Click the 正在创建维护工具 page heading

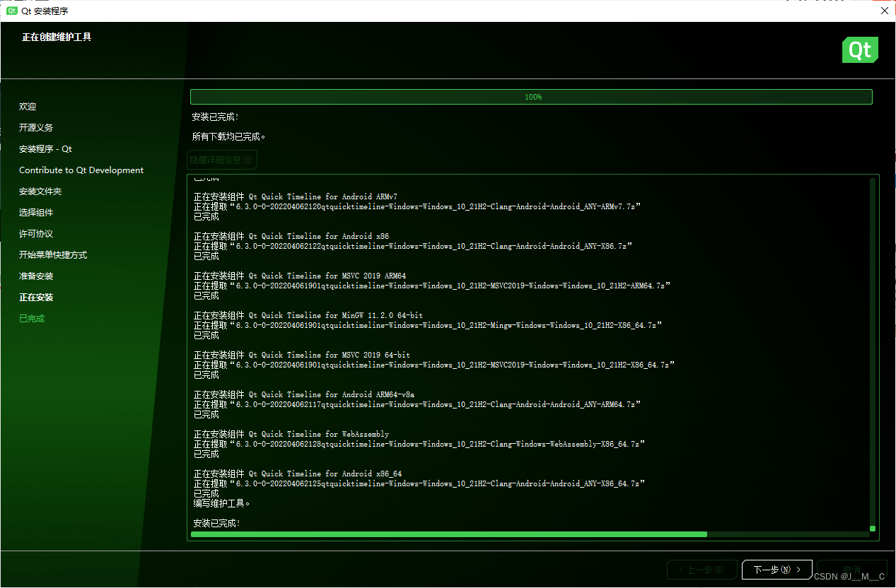coord(57,37)
